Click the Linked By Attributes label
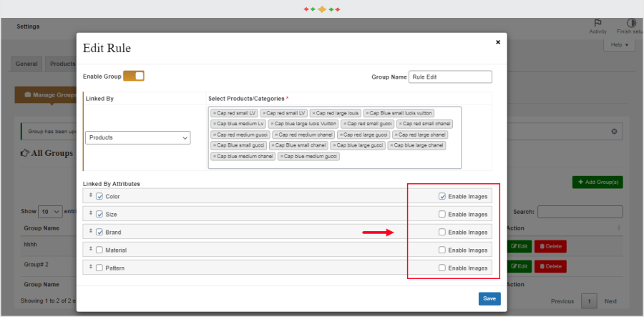This screenshot has width=644, height=317. [112, 184]
